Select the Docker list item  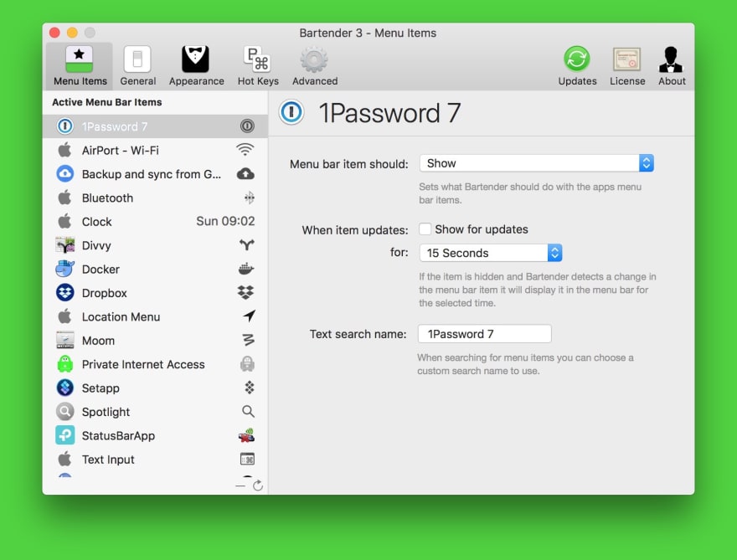click(x=155, y=270)
